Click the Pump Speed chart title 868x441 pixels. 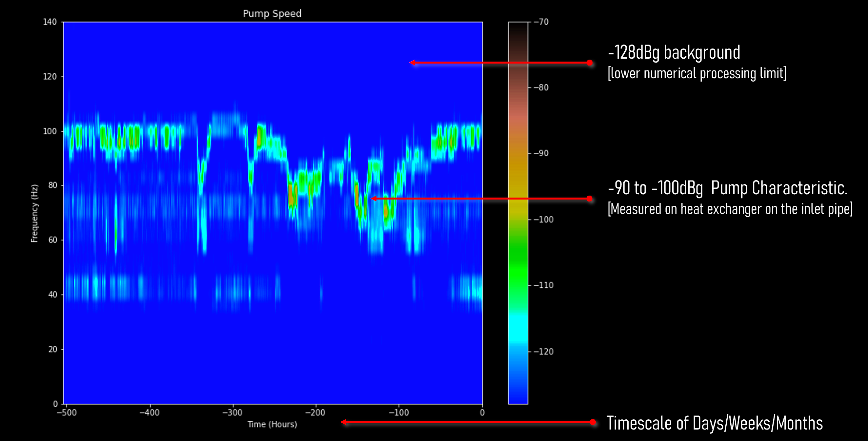click(272, 13)
